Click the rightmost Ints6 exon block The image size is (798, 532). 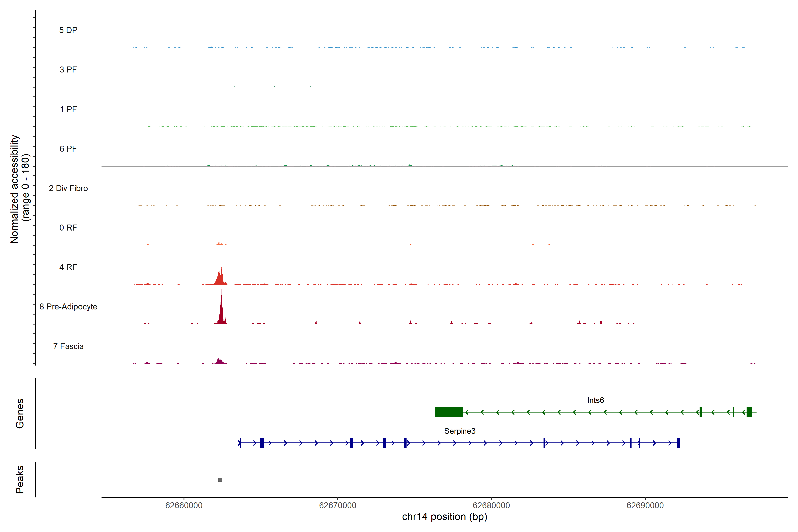pyautogui.click(x=749, y=412)
